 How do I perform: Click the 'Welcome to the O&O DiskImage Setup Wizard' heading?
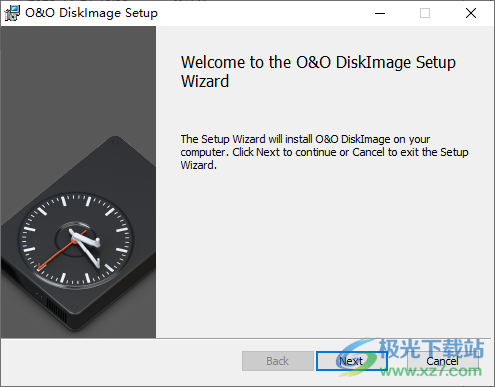(318, 72)
